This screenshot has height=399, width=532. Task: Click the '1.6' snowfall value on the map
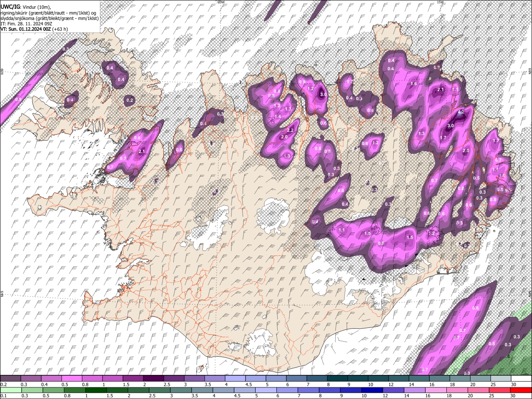pos(414,84)
